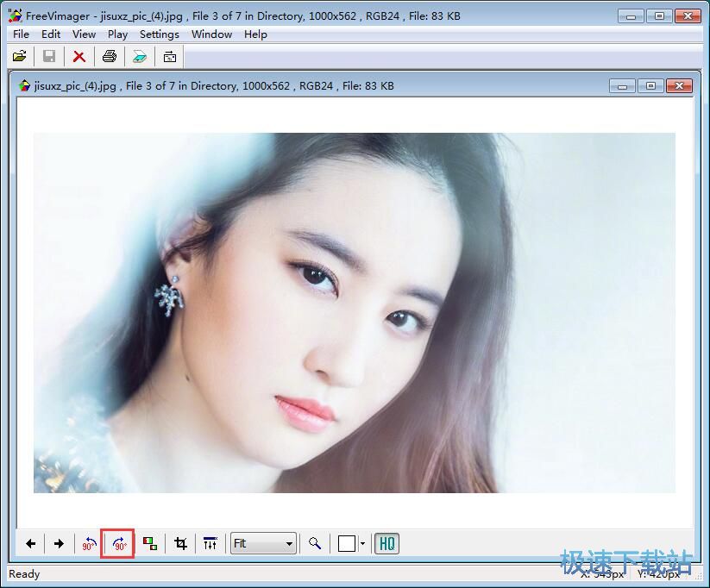This screenshot has height=588, width=710.
Task: Toggle the grayed Save button
Action: [x=49, y=56]
